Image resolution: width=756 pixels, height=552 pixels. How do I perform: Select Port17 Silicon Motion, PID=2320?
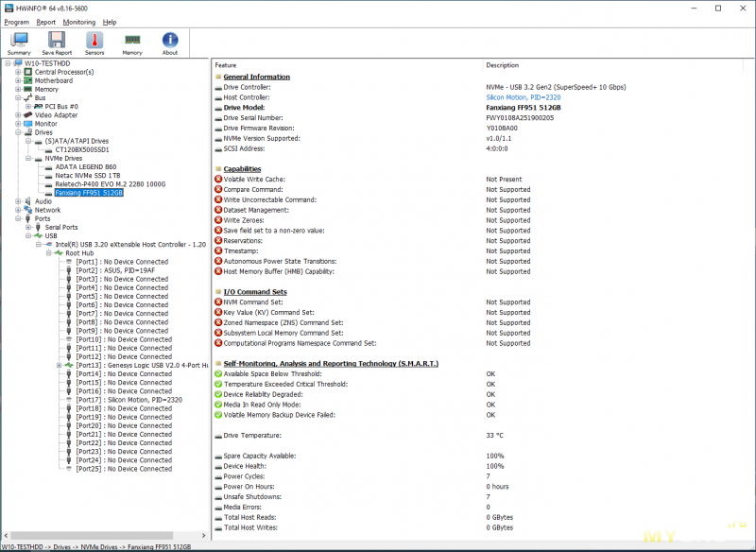129,400
